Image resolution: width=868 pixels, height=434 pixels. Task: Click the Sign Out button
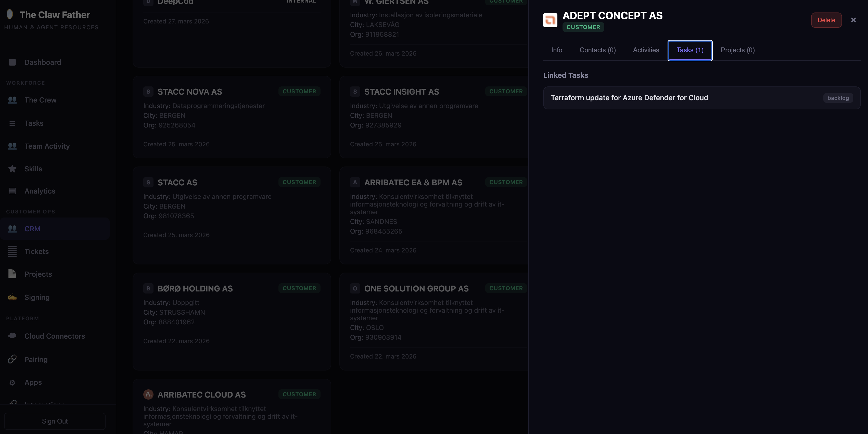(55, 421)
